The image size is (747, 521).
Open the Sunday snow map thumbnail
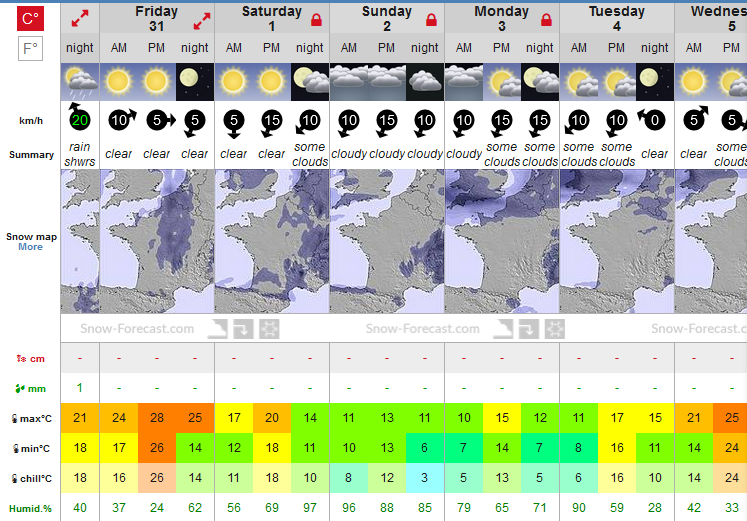coord(387,241)
